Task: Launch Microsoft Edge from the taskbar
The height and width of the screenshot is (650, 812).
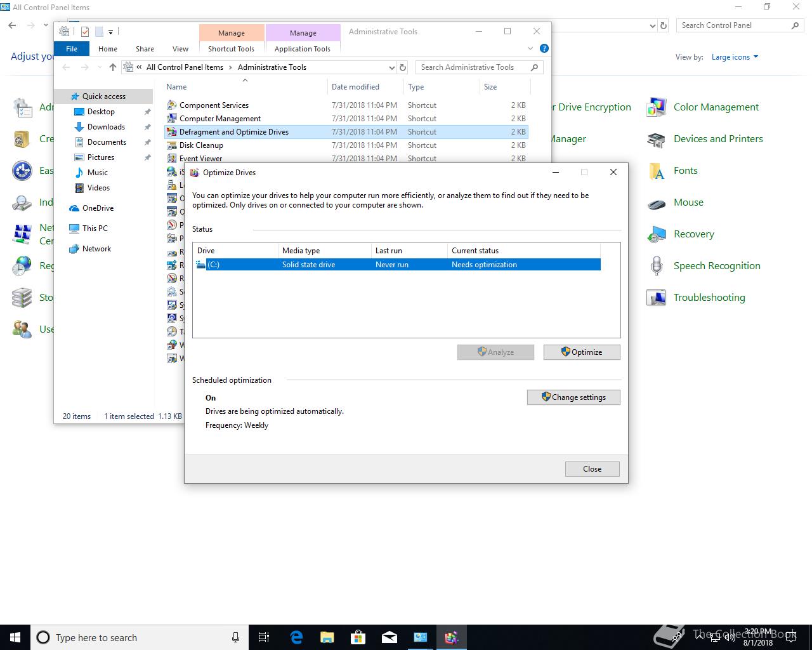Action: tap(296, 637)
